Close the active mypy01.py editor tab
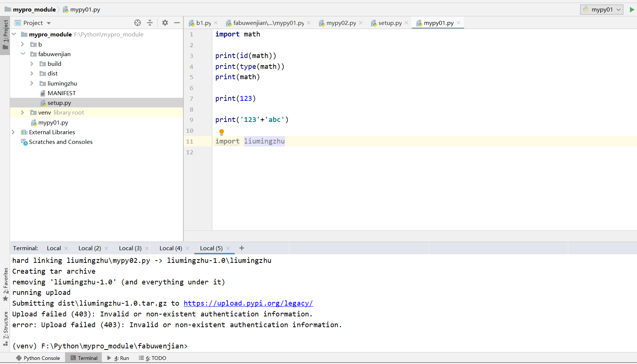Viewport: 637px width, 364px height. (x=459, y=23)
